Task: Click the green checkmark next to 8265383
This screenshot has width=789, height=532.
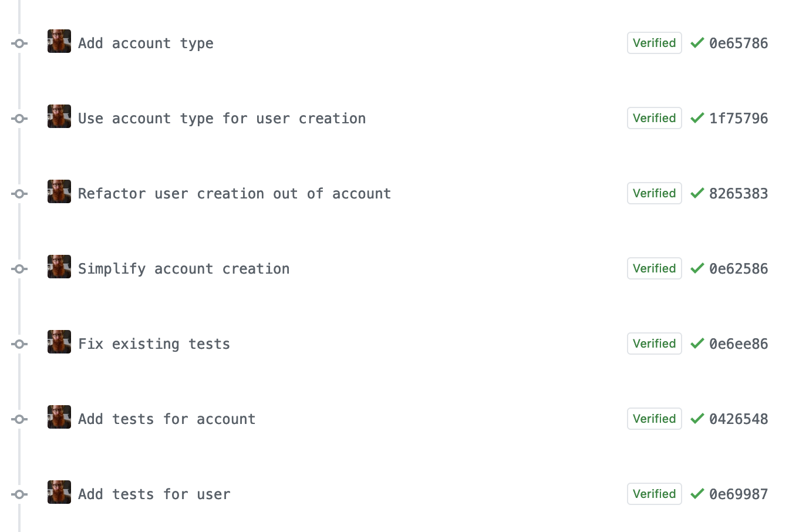Action: click(x=697, y=193)
